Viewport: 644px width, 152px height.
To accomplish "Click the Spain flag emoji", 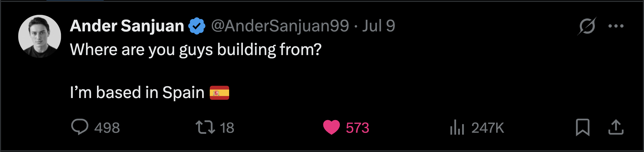I will (x=219, y=93).
